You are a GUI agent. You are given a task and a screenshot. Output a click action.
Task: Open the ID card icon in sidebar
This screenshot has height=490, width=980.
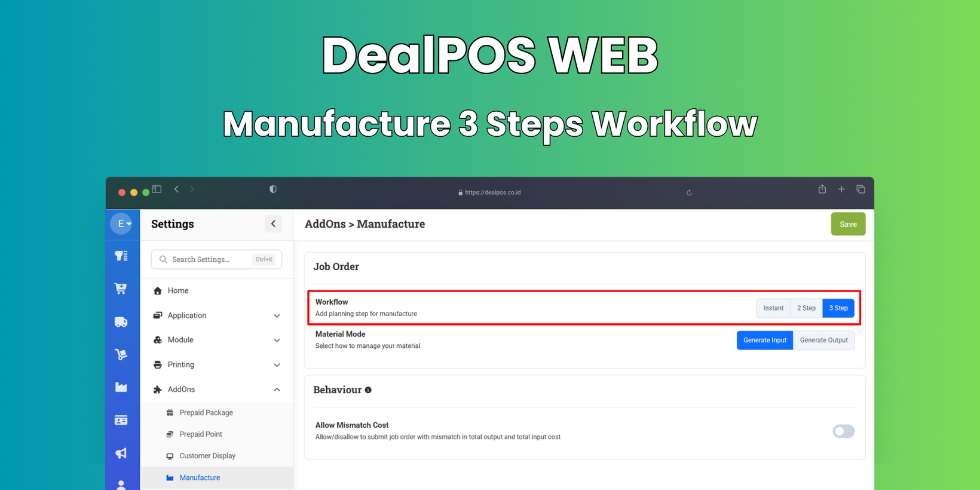pos(121,420)
